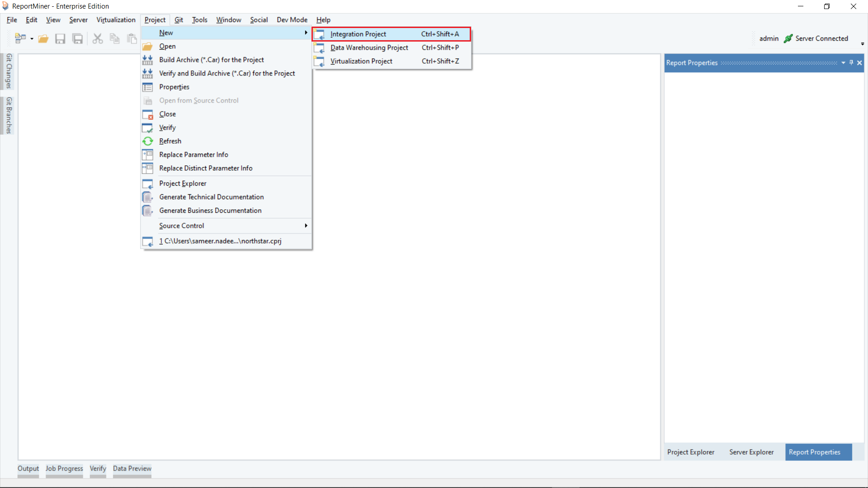
Task: Click the Save icon in toolbar
Action: (60, 39)
